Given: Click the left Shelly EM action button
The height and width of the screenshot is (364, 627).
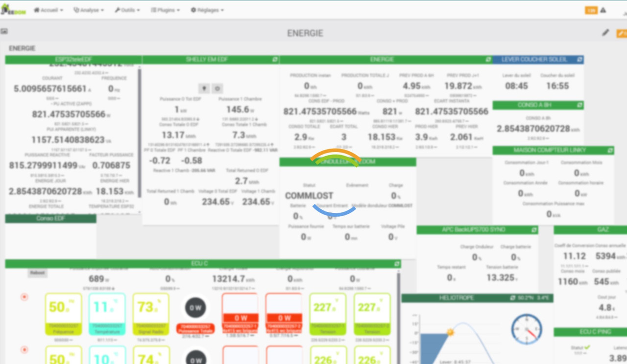Looking at the screenshot, I should pyautogui.click(x=204, y=89).
